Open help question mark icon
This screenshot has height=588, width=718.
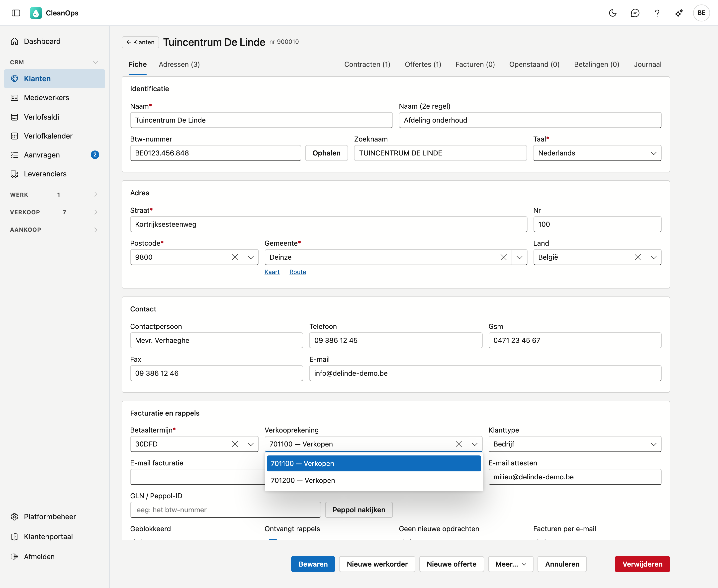click(657, 13)
